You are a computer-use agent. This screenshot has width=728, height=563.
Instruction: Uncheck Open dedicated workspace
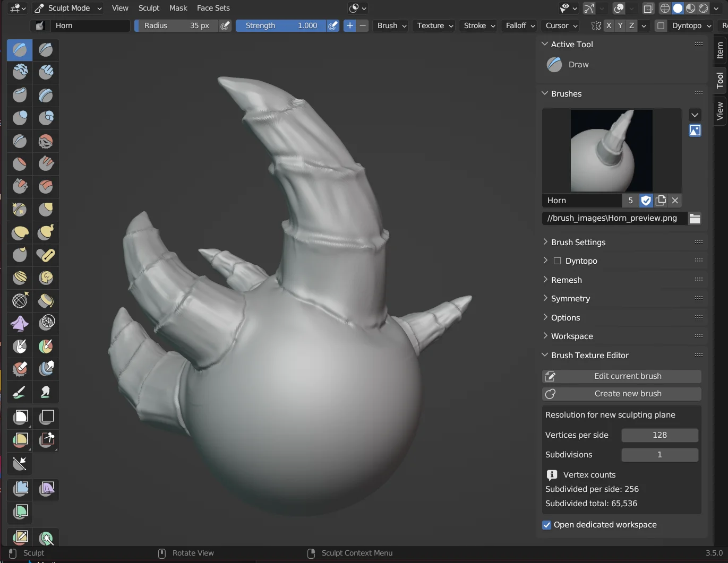[x=547, y=525]
